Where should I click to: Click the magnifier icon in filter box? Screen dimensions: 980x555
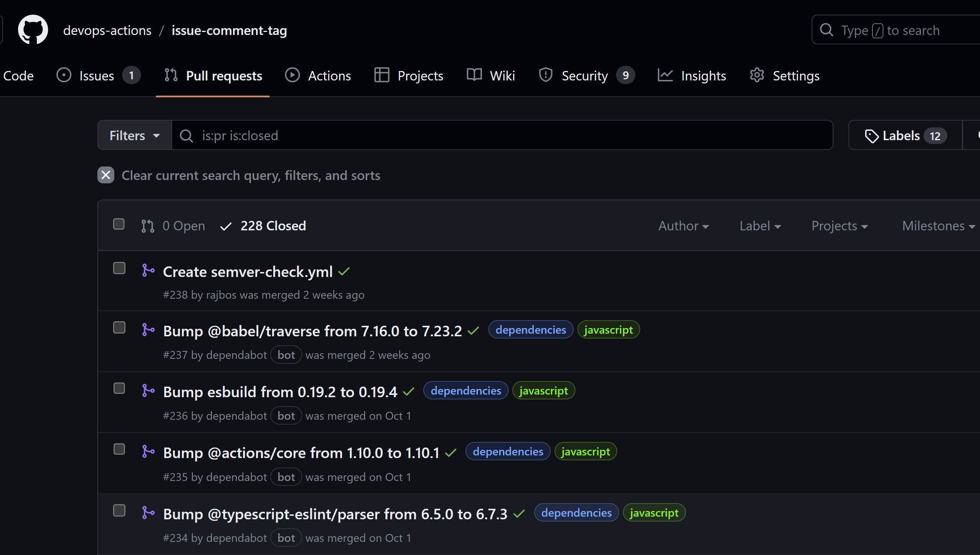tap(186, 136)
